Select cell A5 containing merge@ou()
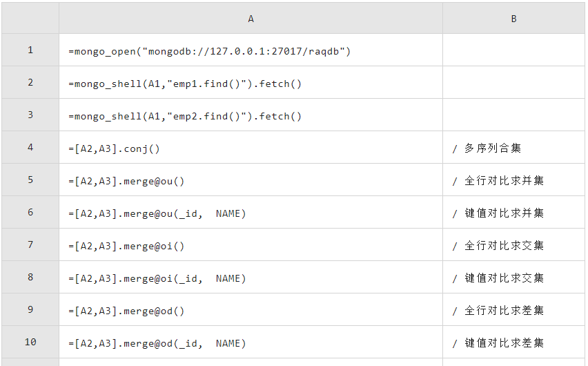The width and height of the screenshot is (588, 366). click(251, 180)
